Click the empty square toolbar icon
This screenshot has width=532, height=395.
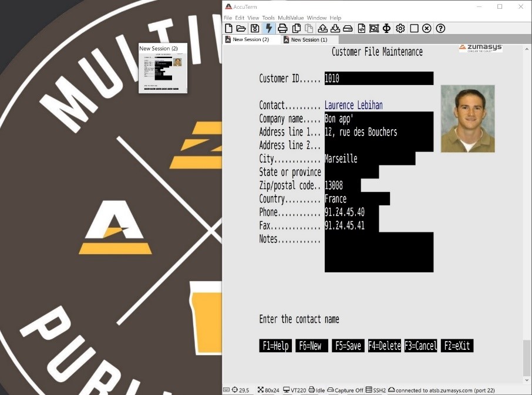[415, 29]
